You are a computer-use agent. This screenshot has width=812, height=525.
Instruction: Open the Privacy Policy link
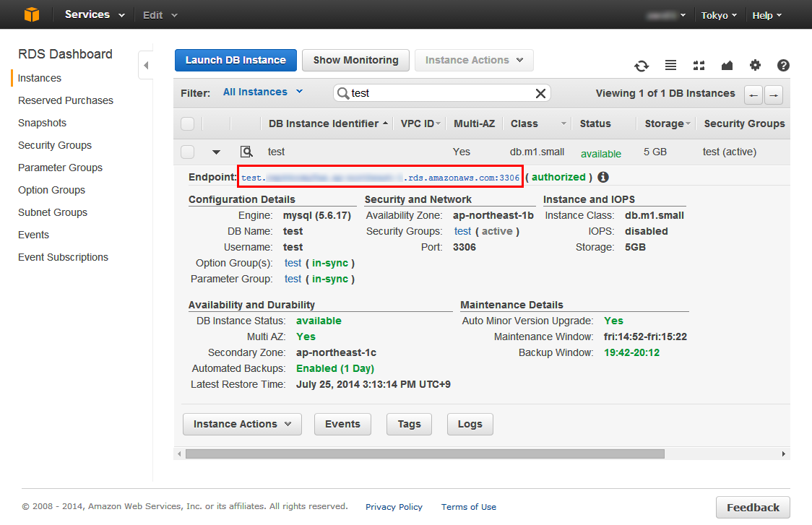[x=394, y=507]
